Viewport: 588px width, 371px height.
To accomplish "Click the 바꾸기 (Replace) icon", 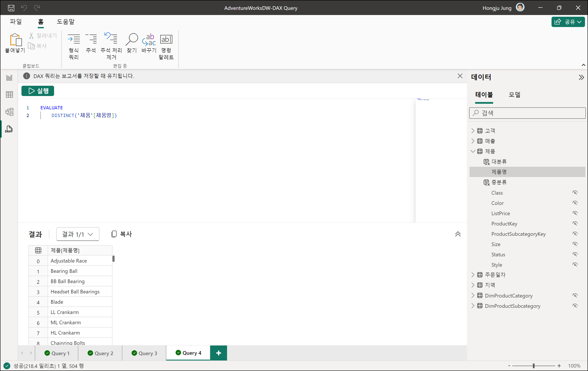I will tap(149, 39).
